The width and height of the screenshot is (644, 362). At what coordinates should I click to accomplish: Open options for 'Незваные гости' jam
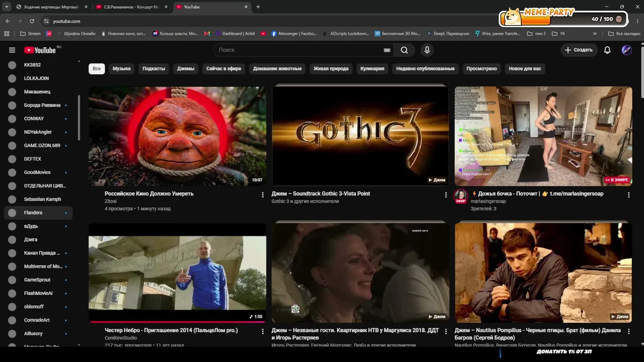(446, 331)
